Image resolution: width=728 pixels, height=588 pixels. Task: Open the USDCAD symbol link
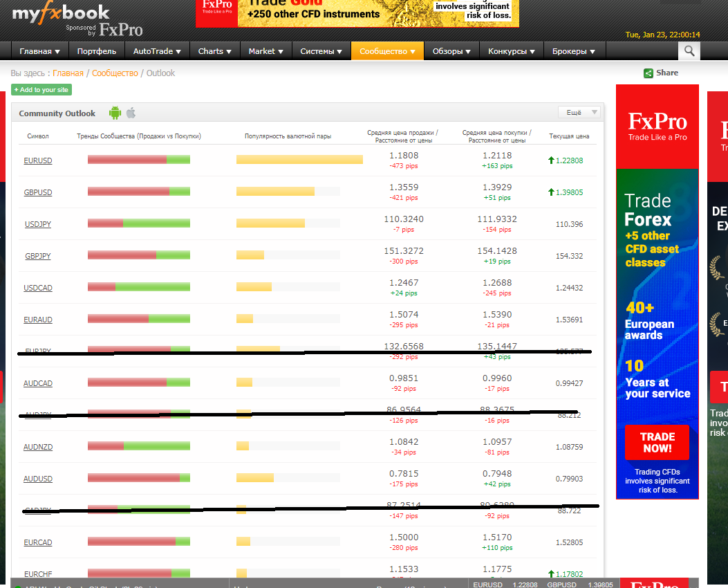pyautogui.click(x=38, y=288)
